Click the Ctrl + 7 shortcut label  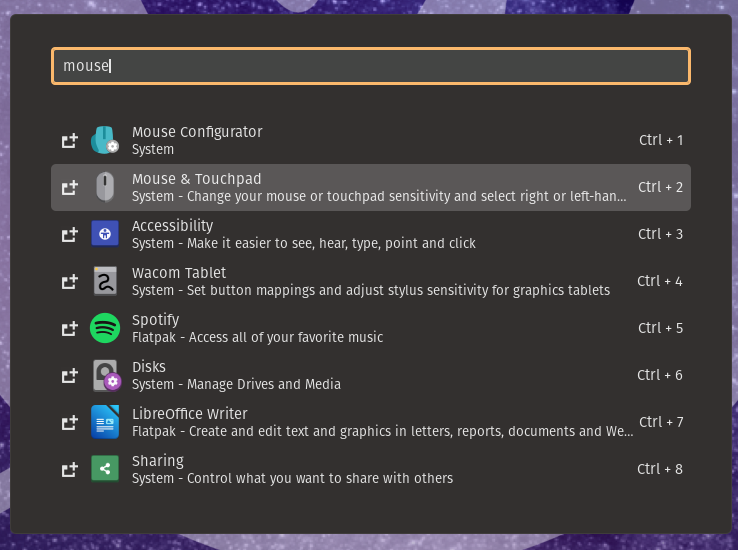point(660,422)
